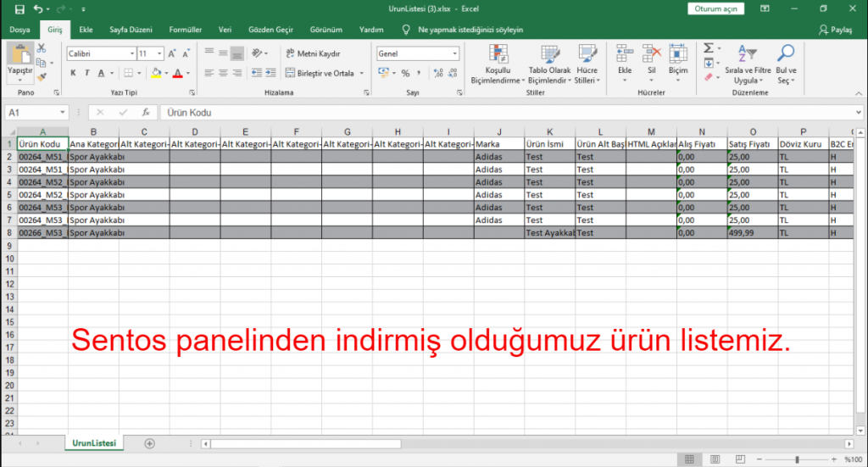Open Koşullu Biçimlendirme conditional formatting

[494, 64]
